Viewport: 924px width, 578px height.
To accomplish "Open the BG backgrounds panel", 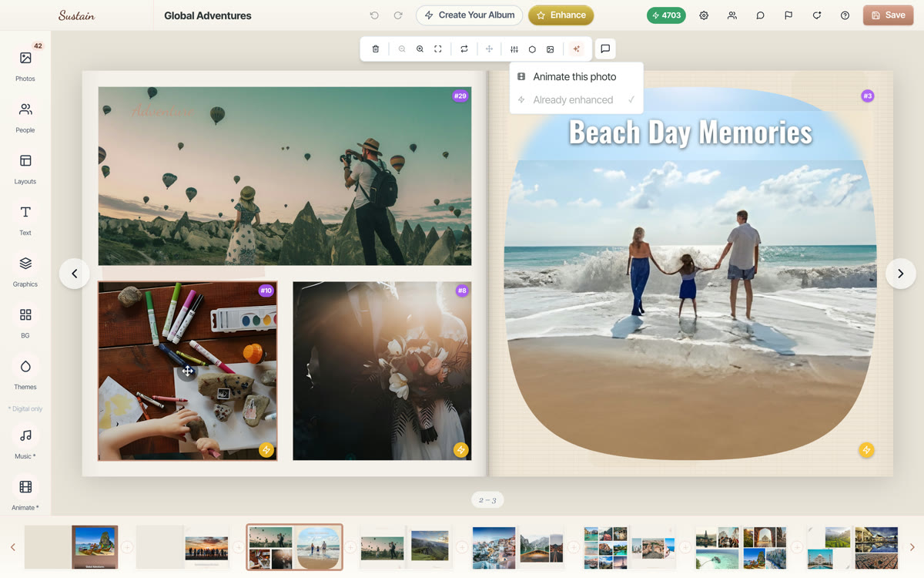I will [x=25, y=322].
